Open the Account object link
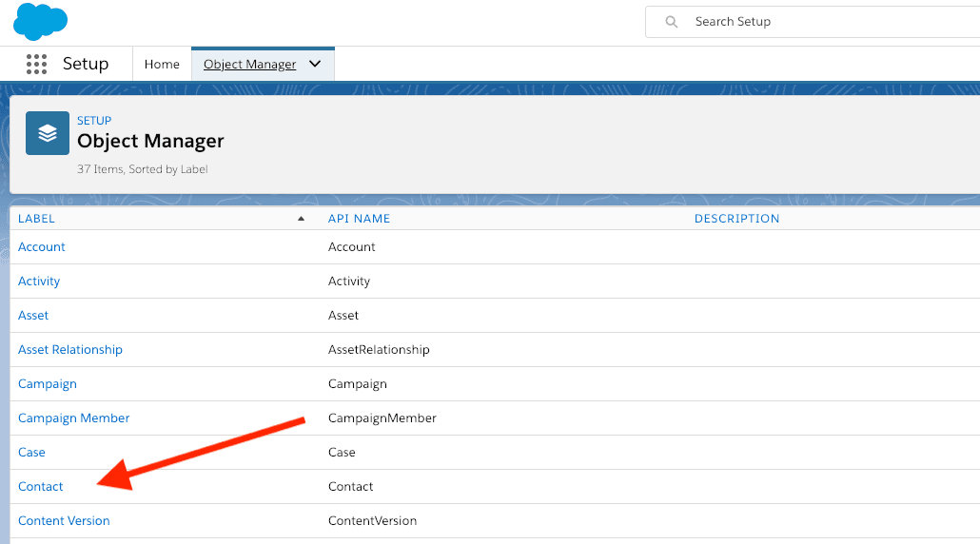The height and width of the screenshot is (544, 980). pos(42,247)
